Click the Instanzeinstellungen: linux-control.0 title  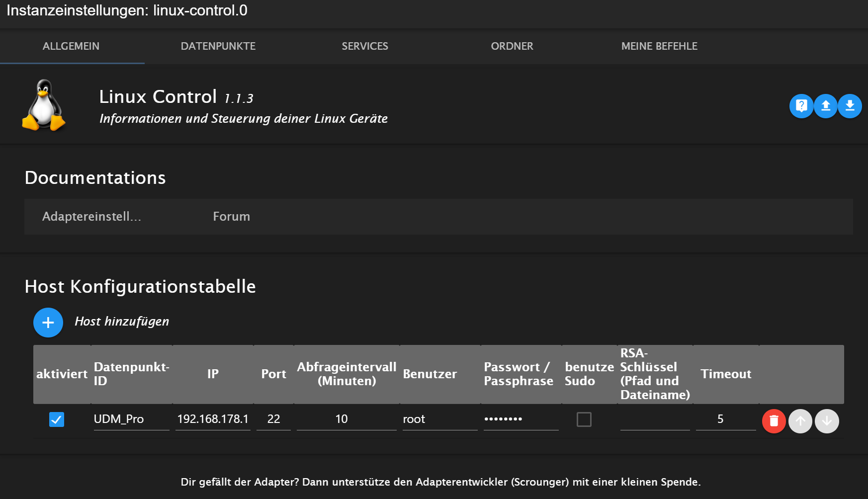pos(127,10)
